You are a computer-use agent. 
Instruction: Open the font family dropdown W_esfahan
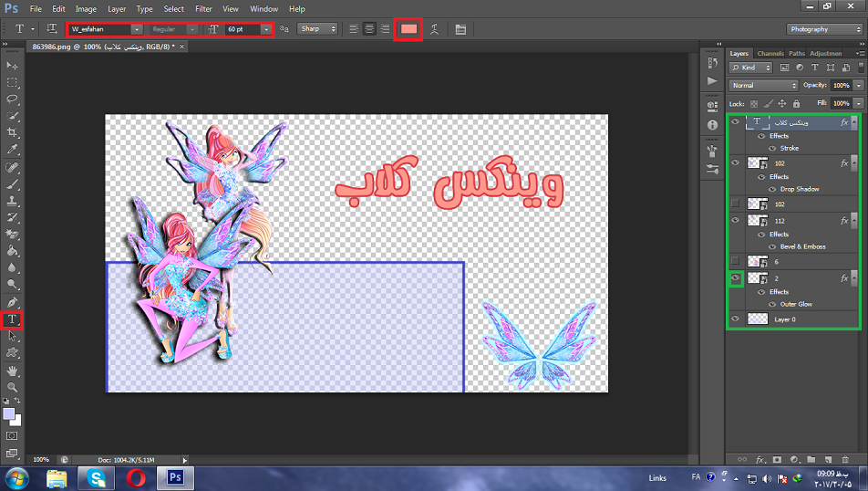click(136, 29)
